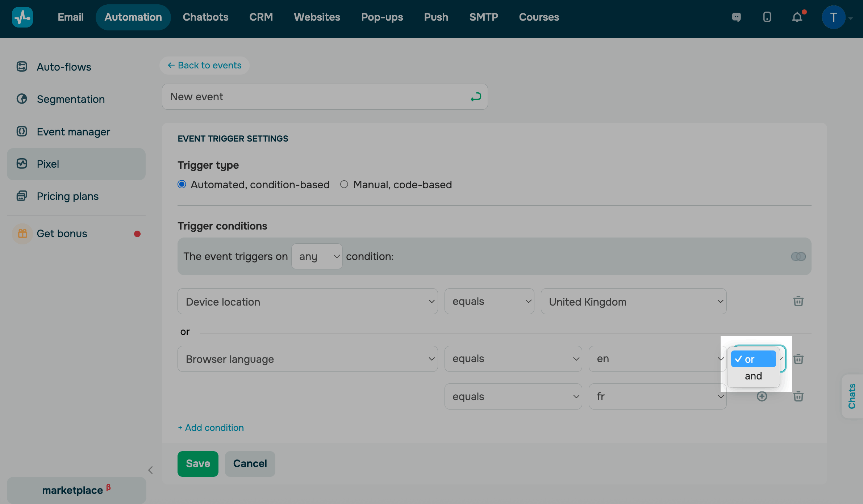Add another value with the plus circle icon

(762, 396)
